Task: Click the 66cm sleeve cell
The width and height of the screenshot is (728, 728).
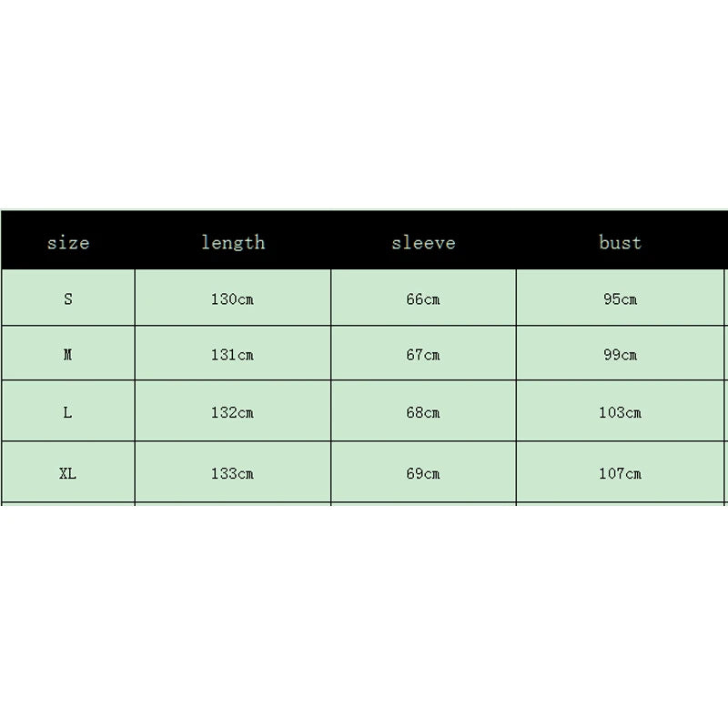Action: (x=423, y=299)
